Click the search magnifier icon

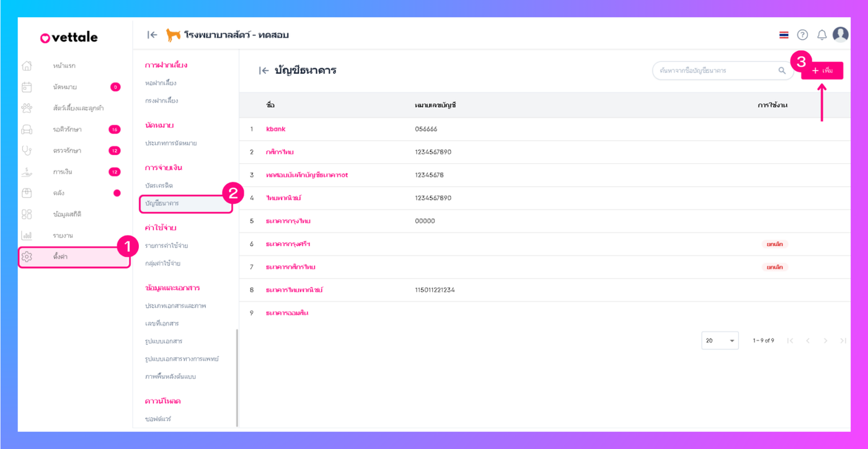pos(782,71)
